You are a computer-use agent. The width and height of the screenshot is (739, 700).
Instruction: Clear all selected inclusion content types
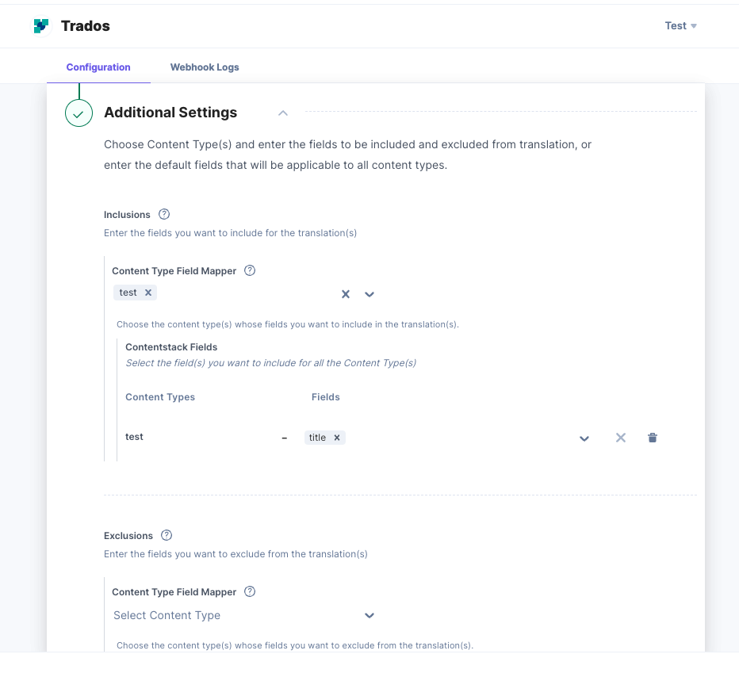coord(346,294)
